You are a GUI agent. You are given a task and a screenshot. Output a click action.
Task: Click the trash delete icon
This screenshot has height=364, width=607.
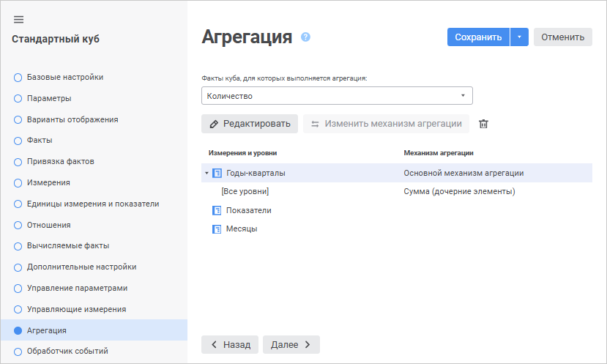483,124
